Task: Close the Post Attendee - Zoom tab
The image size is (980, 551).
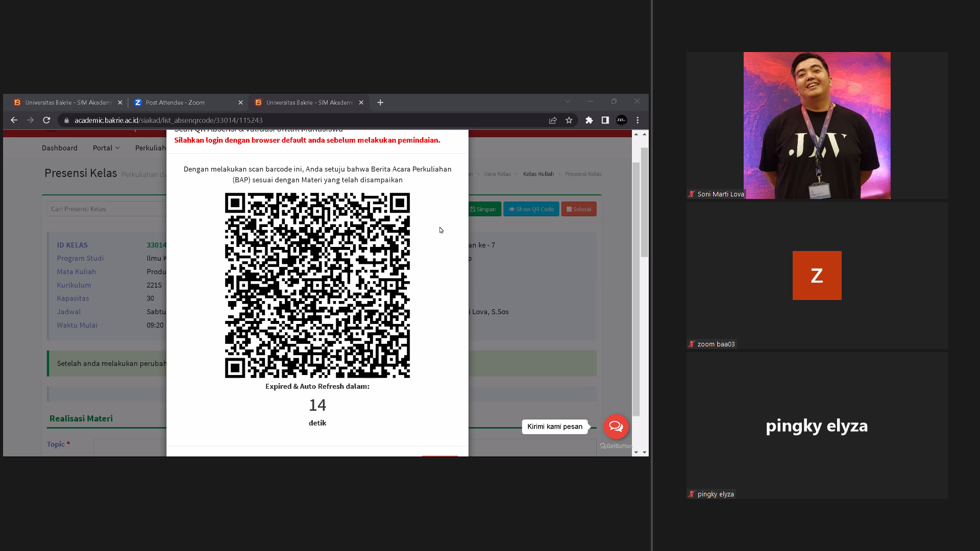Action: tap(240, 103)
